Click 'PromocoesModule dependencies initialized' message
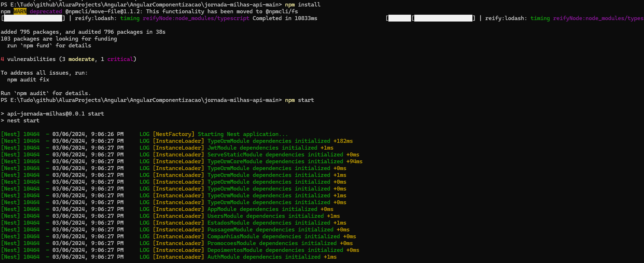644x263 pixels. (x=272, y=243)
